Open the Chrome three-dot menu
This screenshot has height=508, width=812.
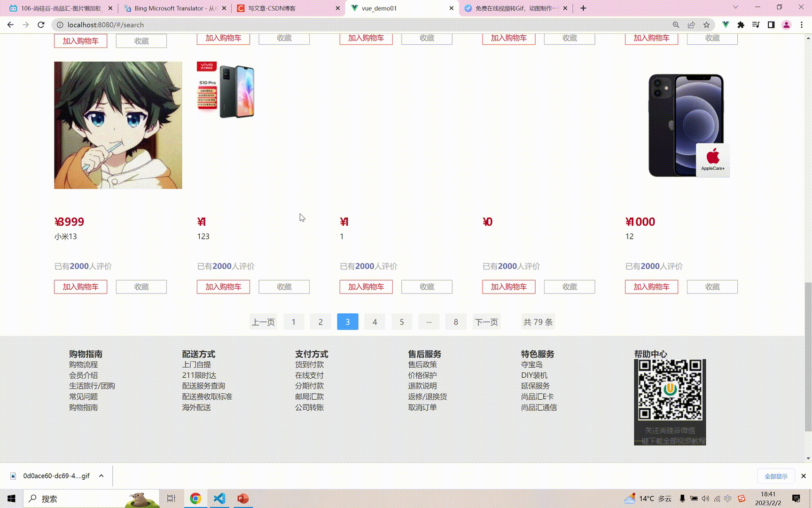(x=802, y=25)
